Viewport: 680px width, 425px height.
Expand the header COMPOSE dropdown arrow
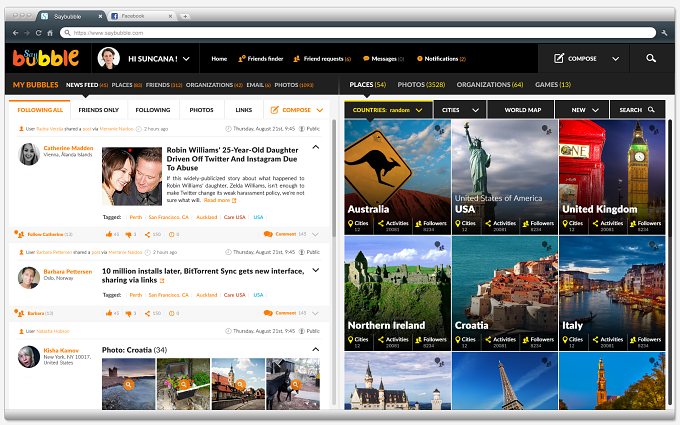615,59
